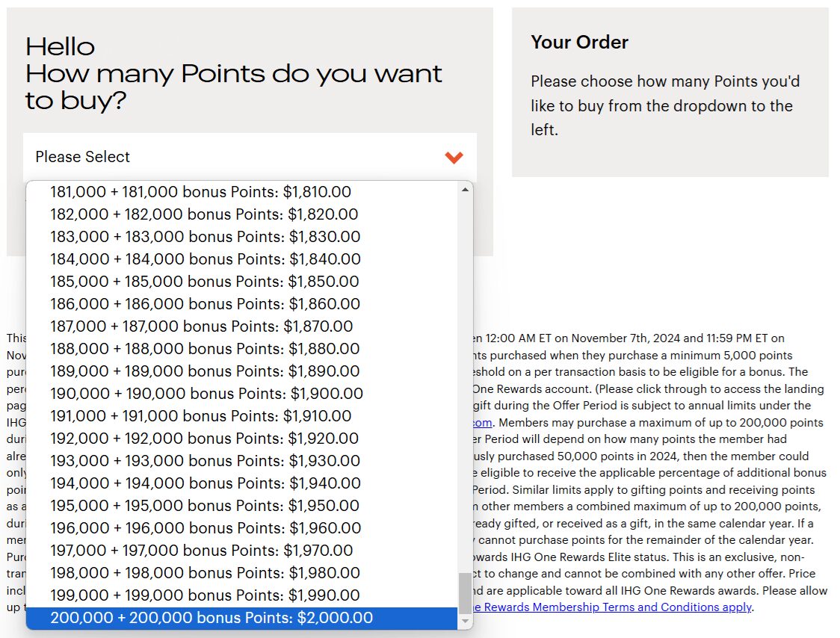
Task: Click the dropdown list scroll-up arrow
Action: (465, 190)
